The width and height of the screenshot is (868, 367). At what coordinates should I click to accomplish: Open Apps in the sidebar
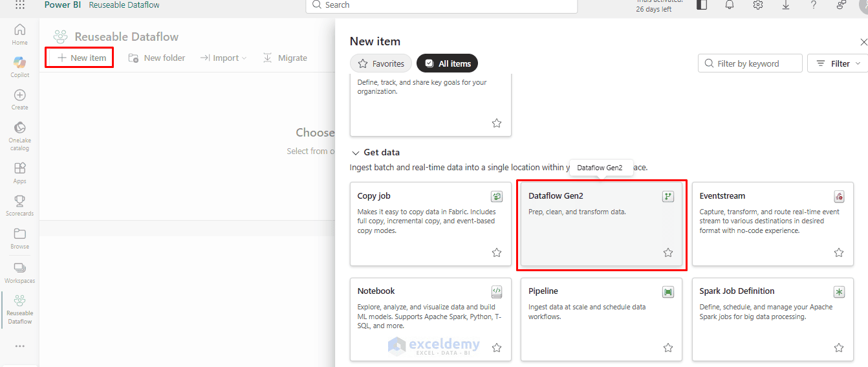tap(20, 173)
